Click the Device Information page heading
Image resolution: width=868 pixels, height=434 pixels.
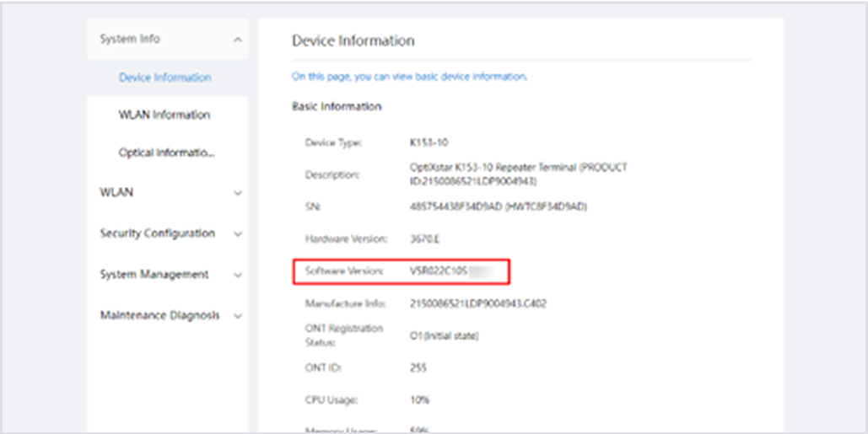tap(353, 41)
